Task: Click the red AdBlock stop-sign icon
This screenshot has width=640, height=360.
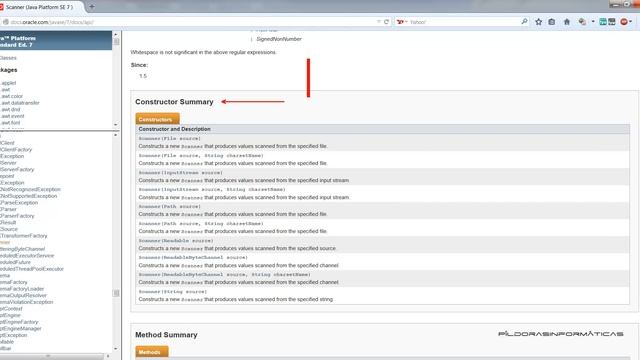Action: pos(624,22)
